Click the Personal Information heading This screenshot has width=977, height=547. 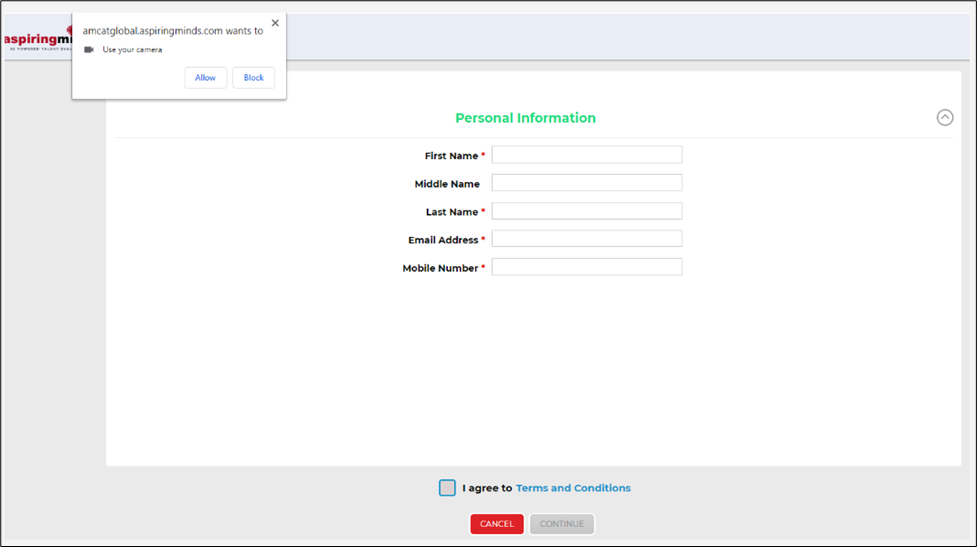click(525, 118)
